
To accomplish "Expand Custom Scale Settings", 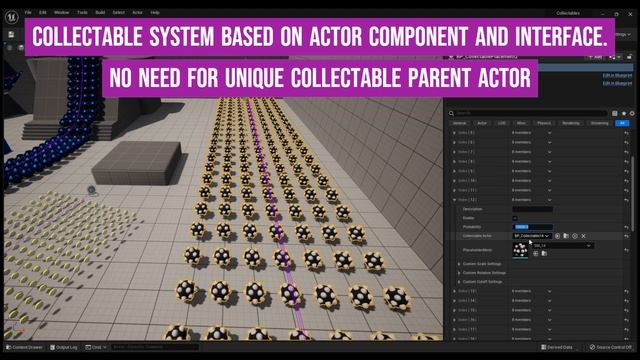I will pos(459,264).
